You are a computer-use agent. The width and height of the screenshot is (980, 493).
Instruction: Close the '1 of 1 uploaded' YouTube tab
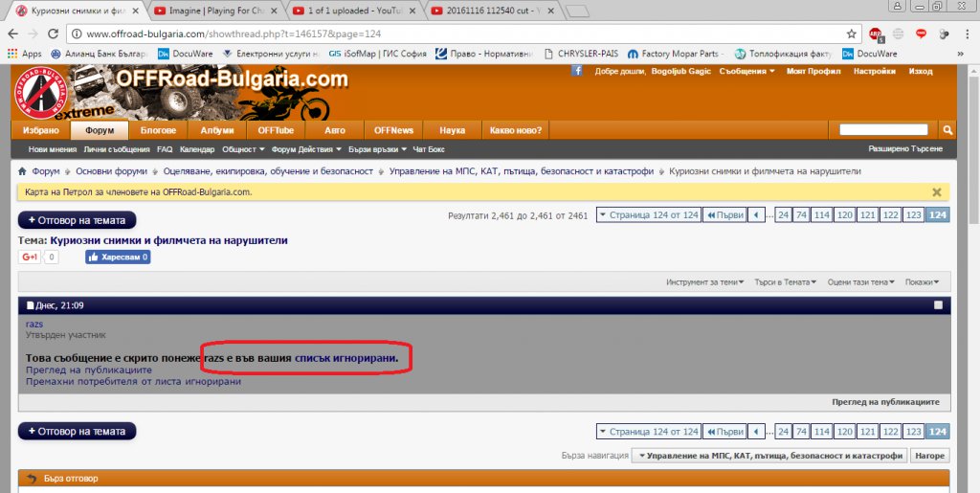click(x=412, y=11)
